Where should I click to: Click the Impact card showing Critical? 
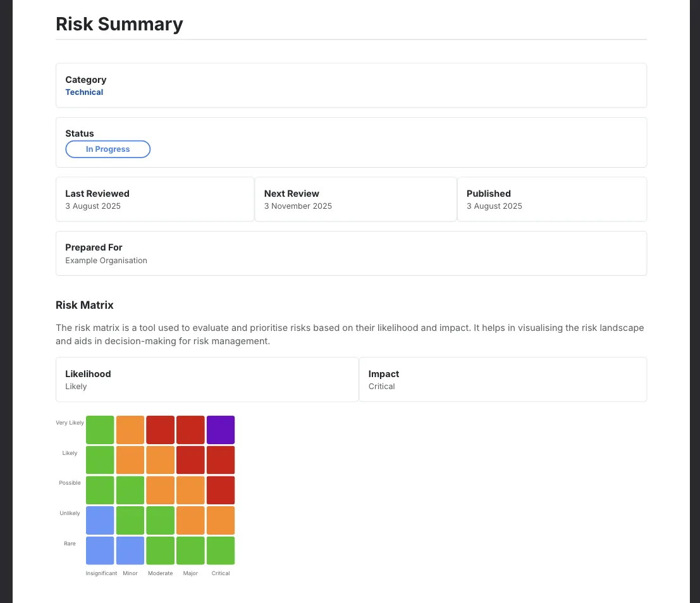[503, 379]
